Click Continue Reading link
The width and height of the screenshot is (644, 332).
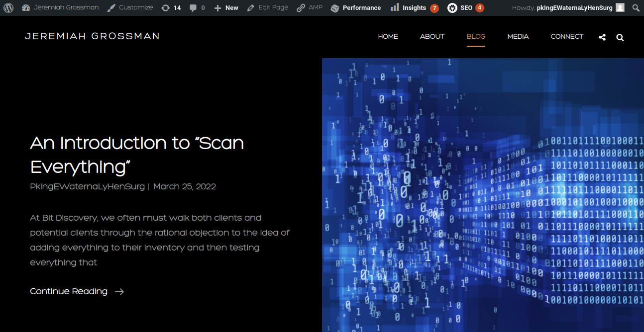coord(69,291)
